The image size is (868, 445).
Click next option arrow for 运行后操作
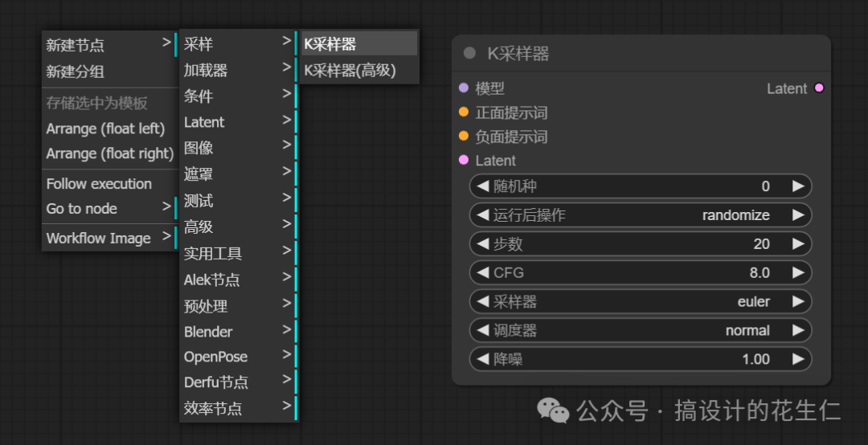tap(798, 214)
